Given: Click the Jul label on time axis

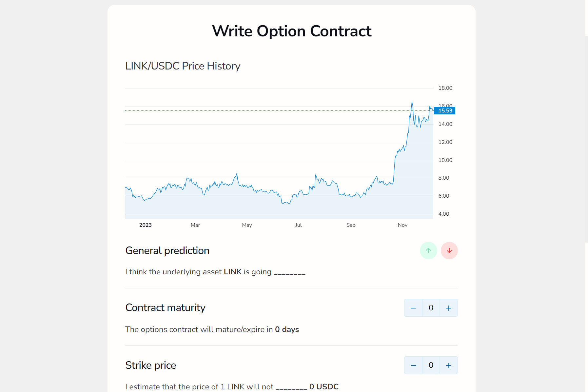Looking at the screenshot, I should pyautogui.click(x=298, y=225).
